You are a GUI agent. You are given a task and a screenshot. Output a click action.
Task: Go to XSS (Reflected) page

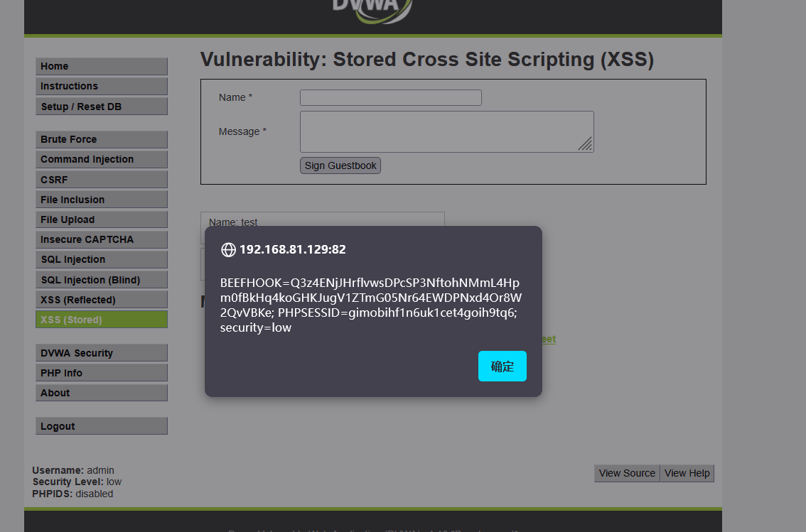[102, 299]
